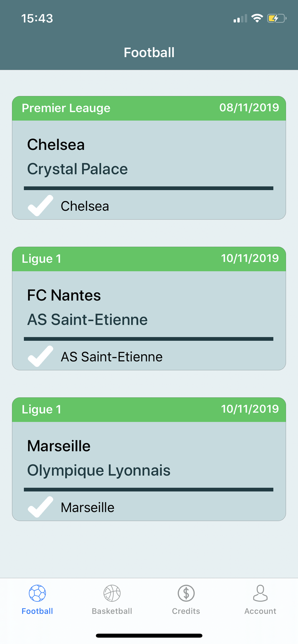This screenshot has height=644, width=298.
Task: Open the Premier Leauge match header
Action: [149, 108]
